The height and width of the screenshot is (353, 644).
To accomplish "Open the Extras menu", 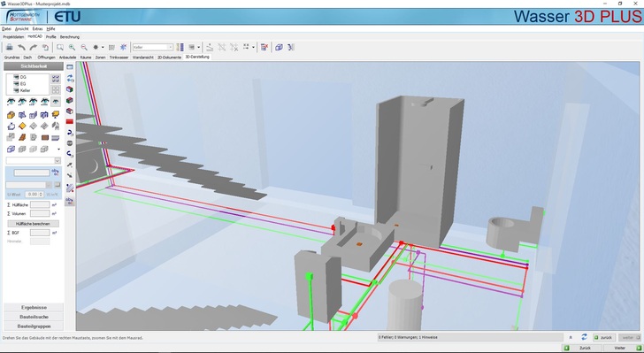I will 37,29.
